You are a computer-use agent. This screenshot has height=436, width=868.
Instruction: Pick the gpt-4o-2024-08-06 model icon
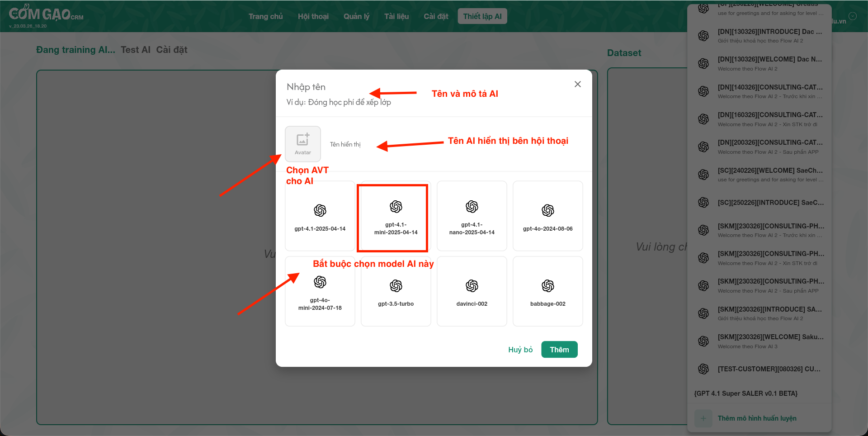point(548,210)
